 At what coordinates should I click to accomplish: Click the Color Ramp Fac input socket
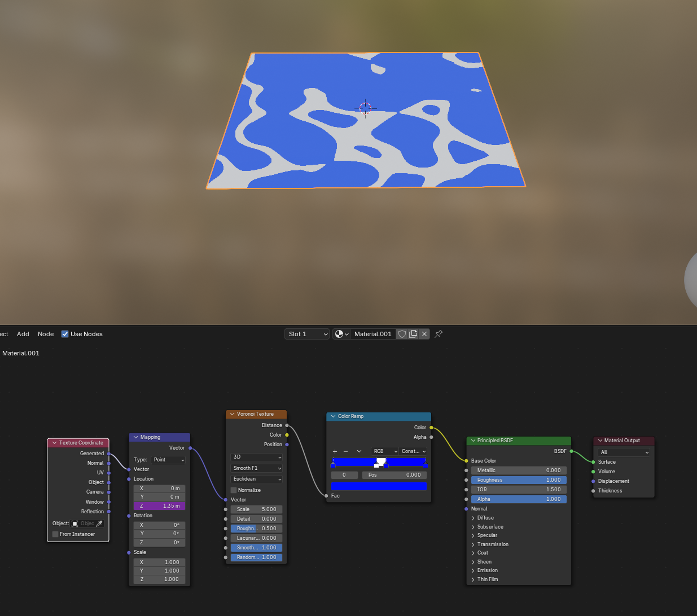(x=326, y=496)
